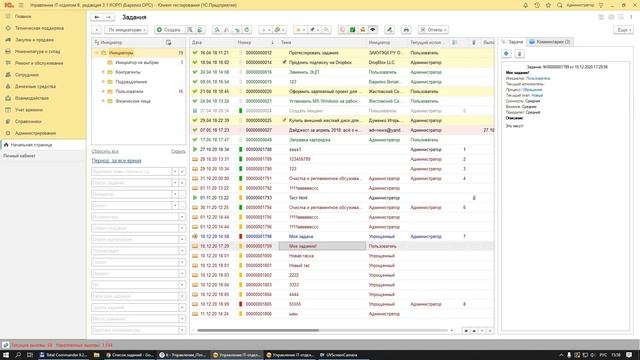
Task: Click the Пользователь link in task details
Action: click(538, 78)
